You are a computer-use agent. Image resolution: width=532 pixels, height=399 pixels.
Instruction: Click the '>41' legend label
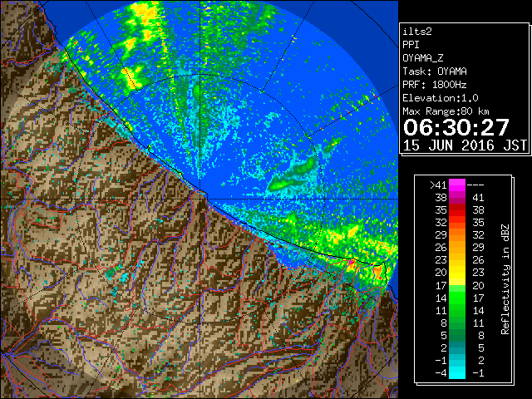point(438,185)
